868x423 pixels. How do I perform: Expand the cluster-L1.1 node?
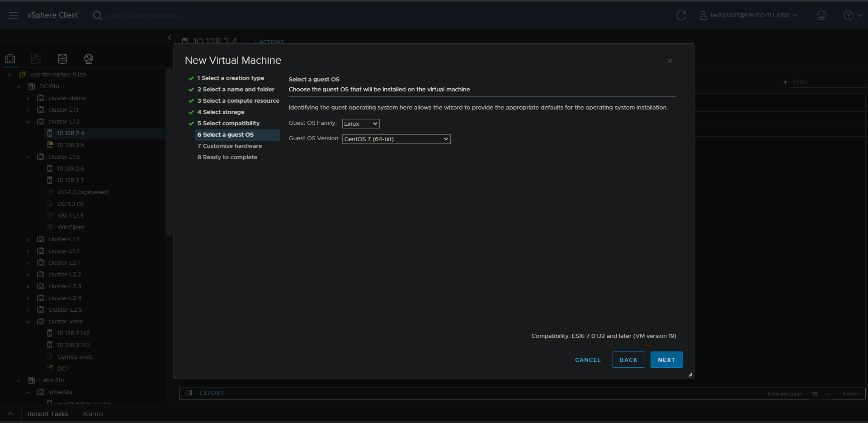[x=28, y=110]
